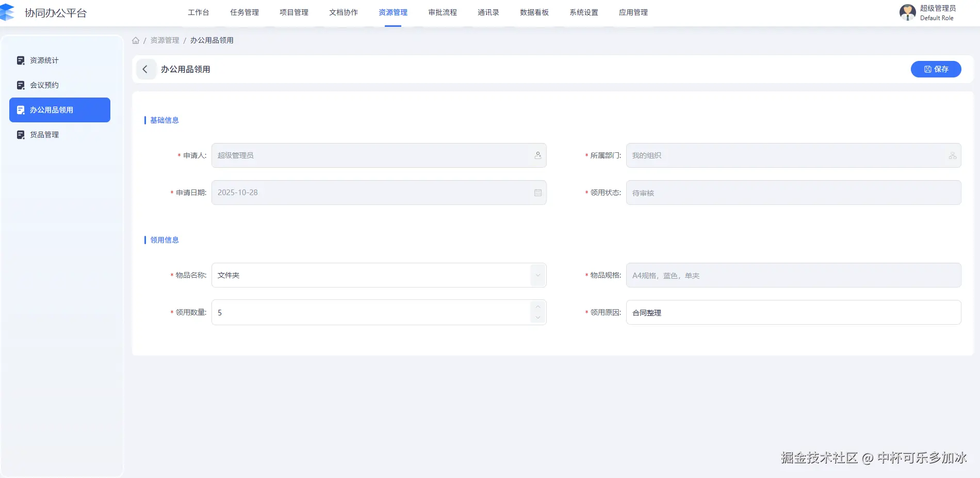The image size is (980, 478).
Task: Switch to the 审批流程 top menu
Action: (442, 12)
